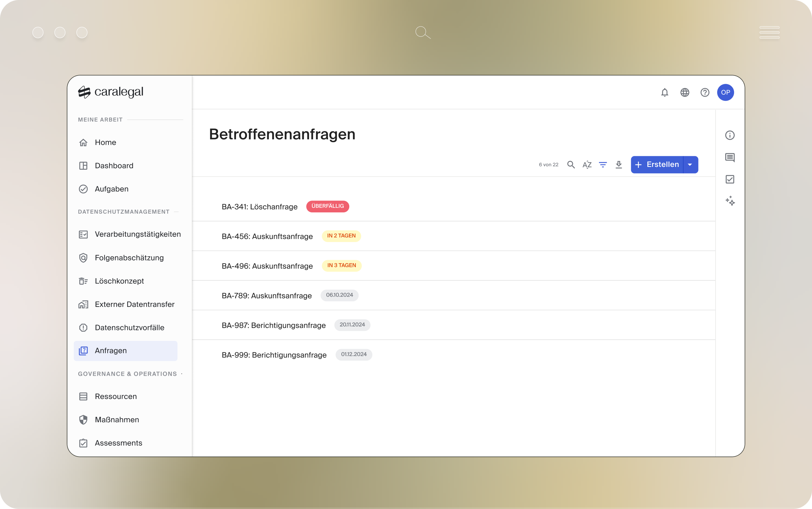This screenshot has width=812, height=509.
Task: Open the info panel icon on right sidebar
Action: (730, 135)
